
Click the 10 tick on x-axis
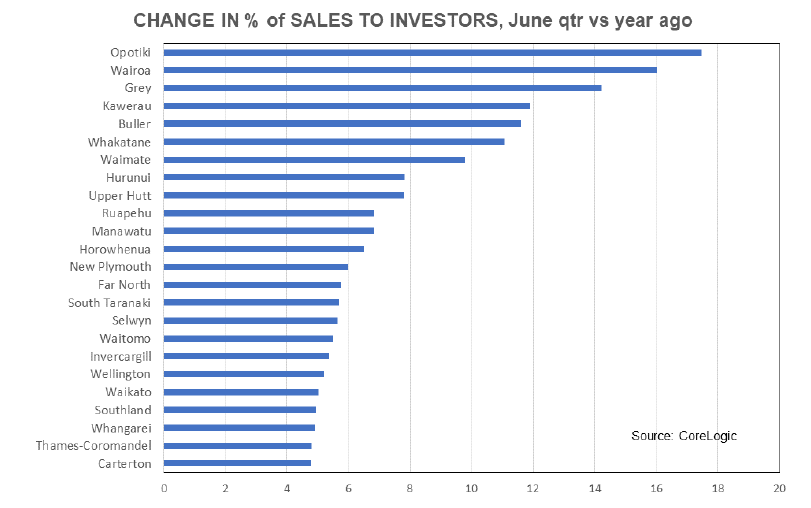(x=471, y=488)
